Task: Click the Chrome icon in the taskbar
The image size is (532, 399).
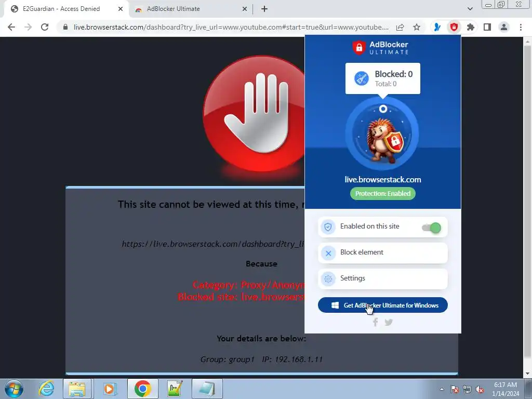Action: point(142,389)
